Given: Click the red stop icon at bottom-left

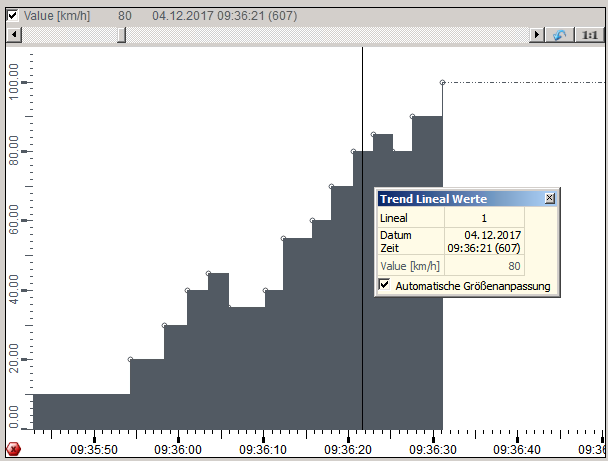Looking at the screenshot, I should click(13, 449).
